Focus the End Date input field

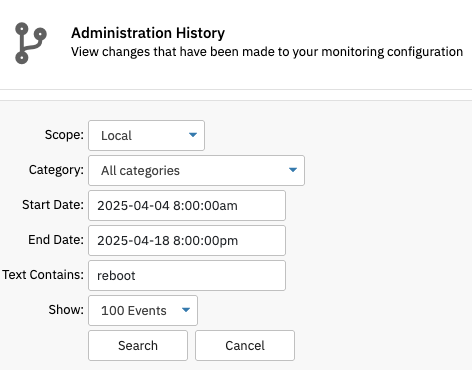click(187, 240)
